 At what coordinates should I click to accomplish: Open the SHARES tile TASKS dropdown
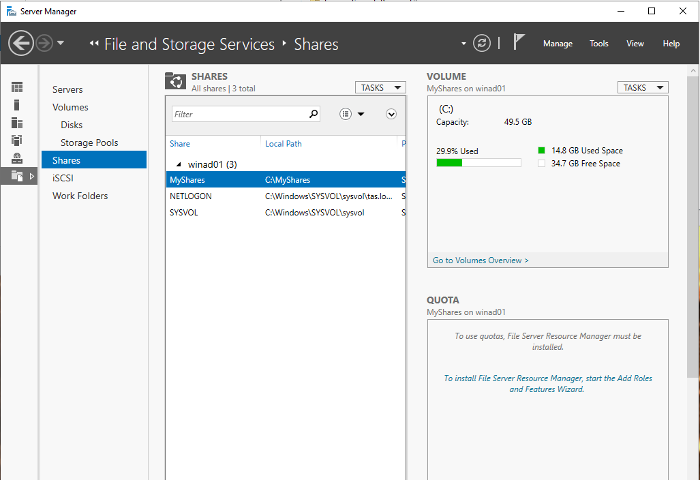coord(380,88)
